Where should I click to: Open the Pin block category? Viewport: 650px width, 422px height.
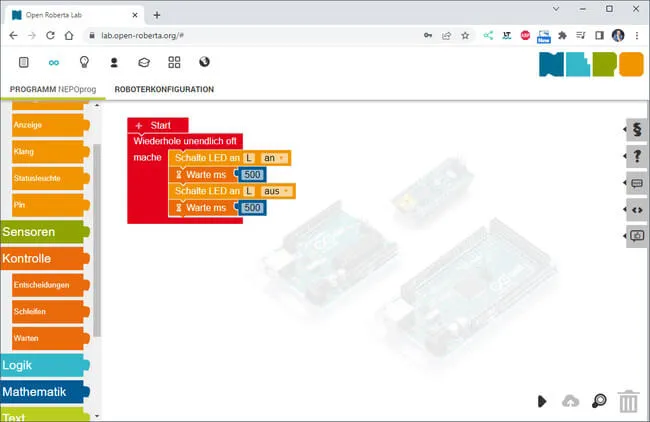pyautogui.click(x=50, y=205)
